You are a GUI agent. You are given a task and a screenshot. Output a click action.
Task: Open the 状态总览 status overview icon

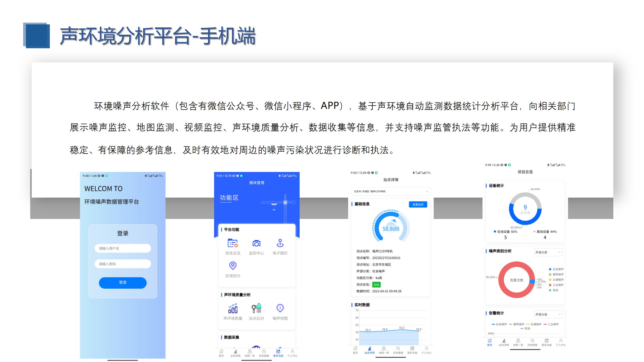point(233,243)
